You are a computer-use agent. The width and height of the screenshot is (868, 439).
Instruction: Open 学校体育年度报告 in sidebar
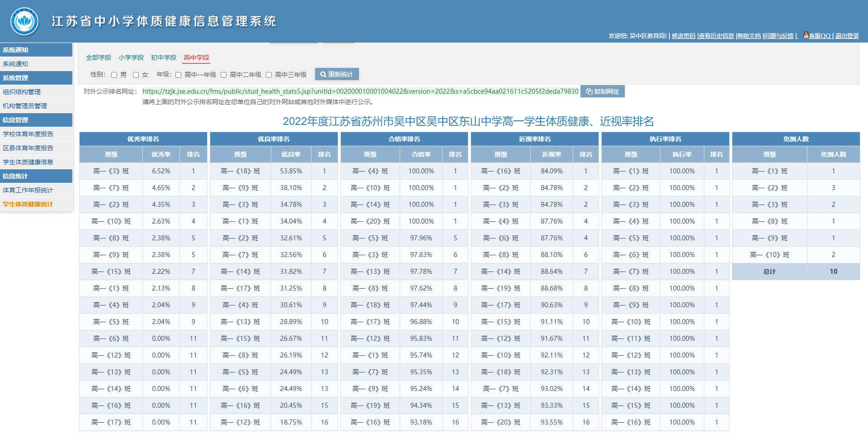tap(36, 134)
